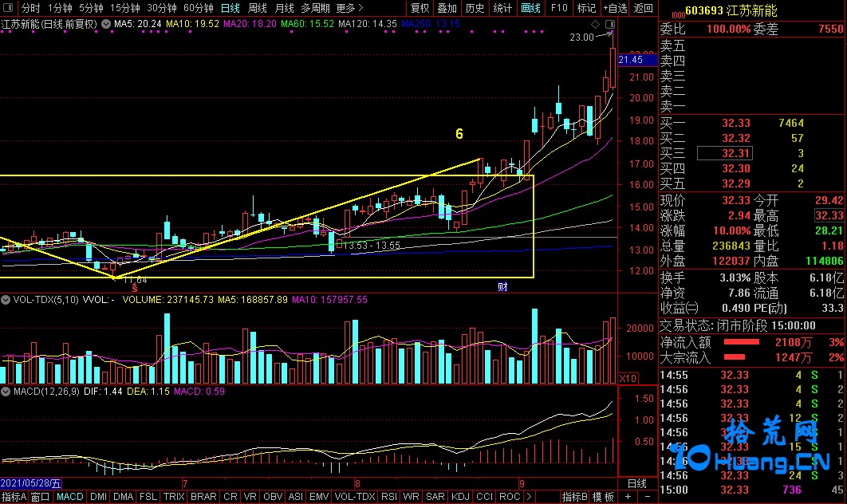Click the 财 financial marker on the chart
This screenshot has width=847, height=504.
point(502,287)
